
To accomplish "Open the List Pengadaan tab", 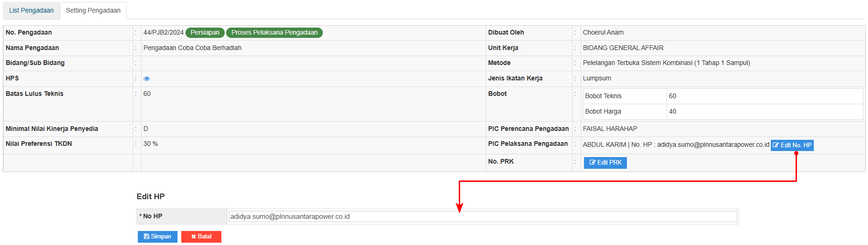I will pos(31,10).
